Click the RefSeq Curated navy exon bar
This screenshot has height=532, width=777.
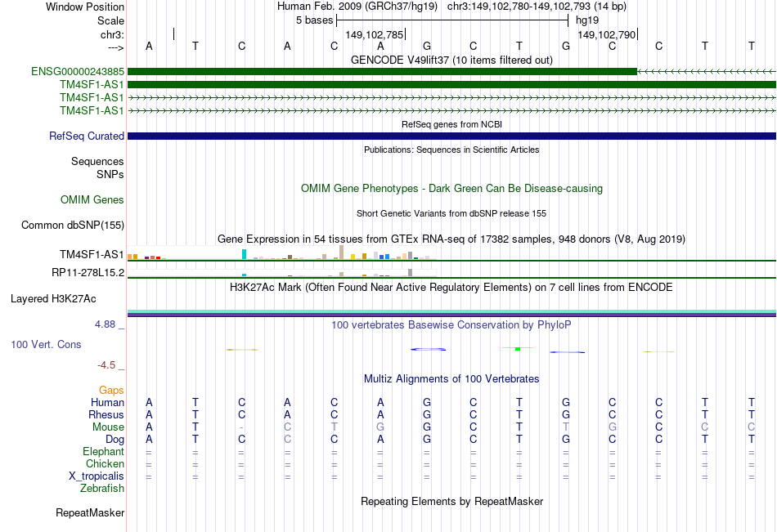[x=451, y=136]
